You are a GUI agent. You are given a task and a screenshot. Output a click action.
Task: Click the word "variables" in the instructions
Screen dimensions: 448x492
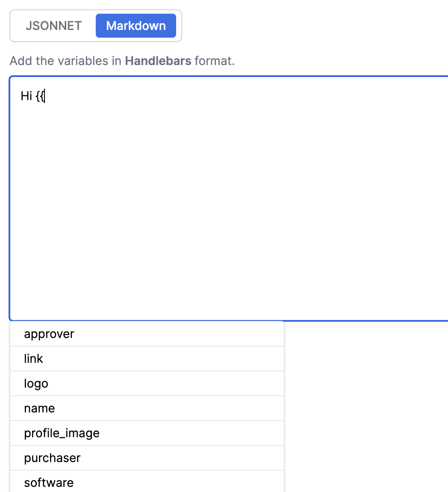pyautogui.click(x=83, y=61)
